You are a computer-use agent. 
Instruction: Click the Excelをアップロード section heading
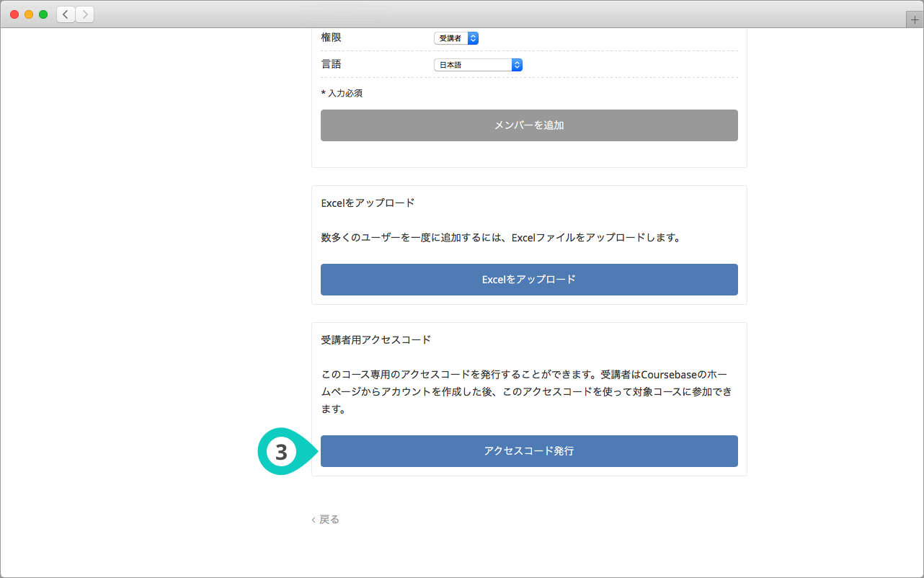368,203
